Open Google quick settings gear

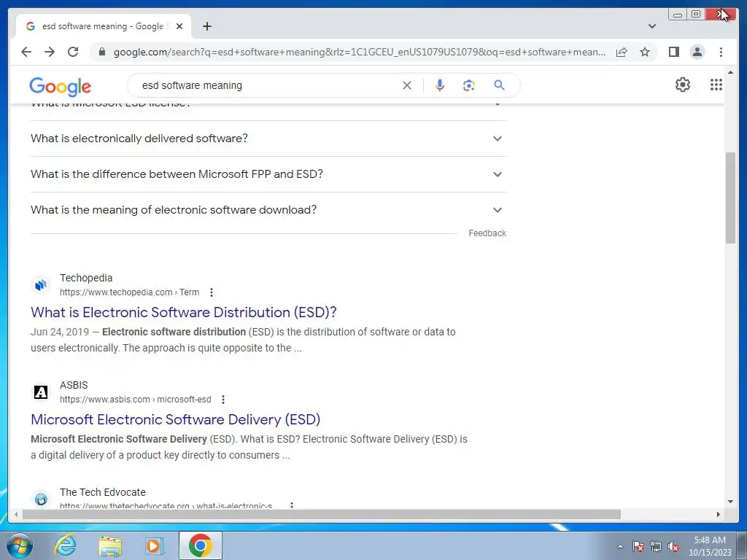(683, 85)
